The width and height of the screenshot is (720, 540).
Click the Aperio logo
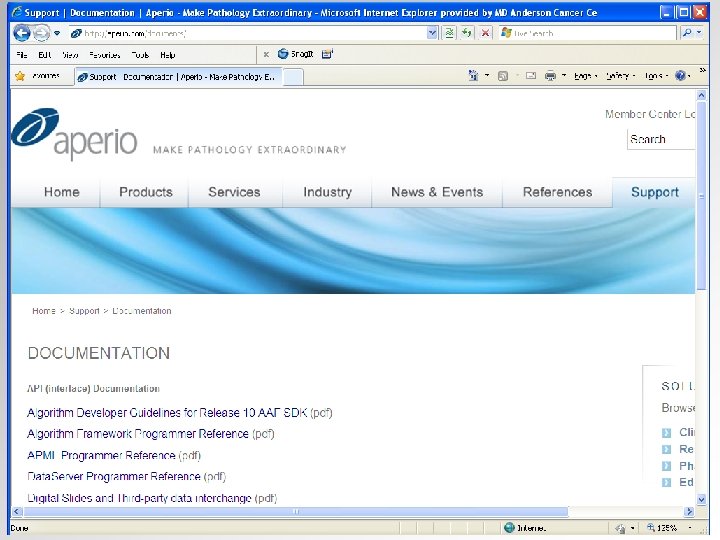74,133
